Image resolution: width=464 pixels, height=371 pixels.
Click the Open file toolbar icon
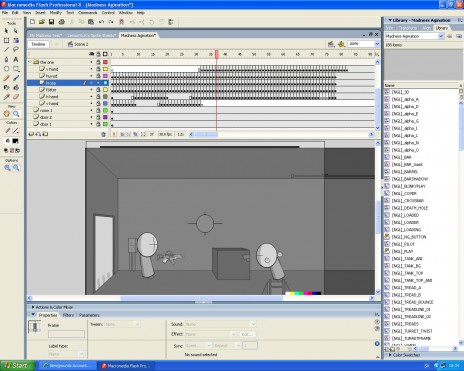click(x=42, y=22)
